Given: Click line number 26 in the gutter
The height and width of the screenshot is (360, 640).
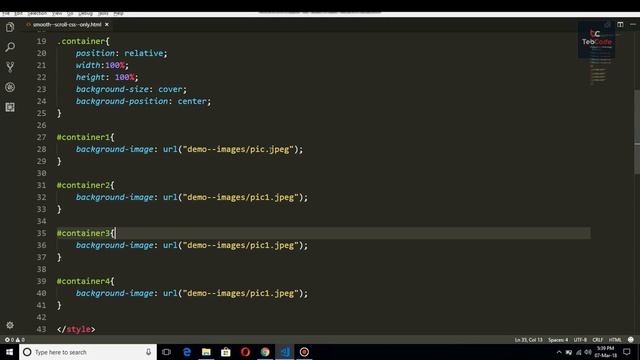Looking at the screenshot, I should 41,125.
